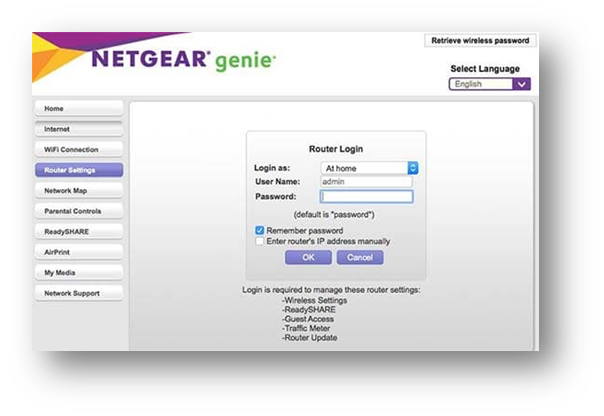This screenshot has width=604, height=416.
Task: Click the -Guest Access text line
Action: click(308, 319)
